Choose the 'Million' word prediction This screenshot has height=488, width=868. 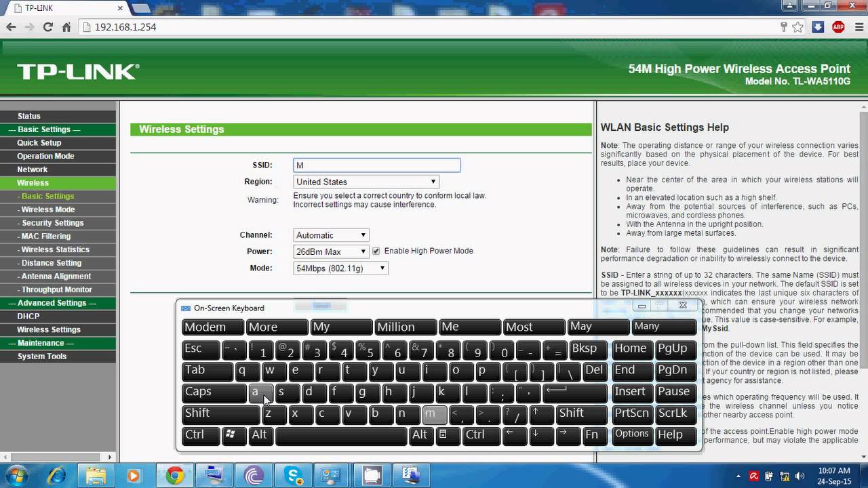click(406, 327)
